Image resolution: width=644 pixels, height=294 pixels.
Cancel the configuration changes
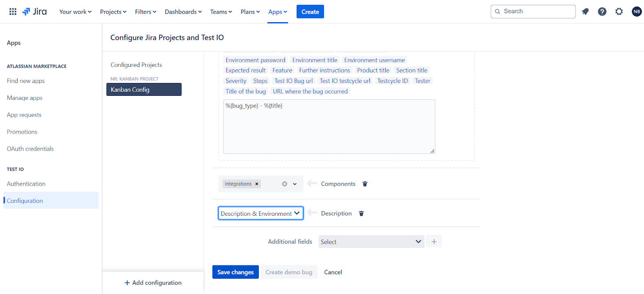333,272
